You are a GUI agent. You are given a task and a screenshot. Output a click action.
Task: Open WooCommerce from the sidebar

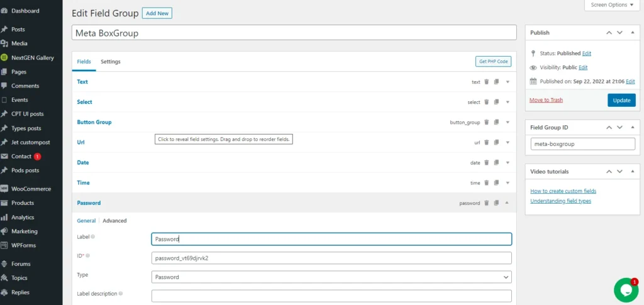(31, 189)
